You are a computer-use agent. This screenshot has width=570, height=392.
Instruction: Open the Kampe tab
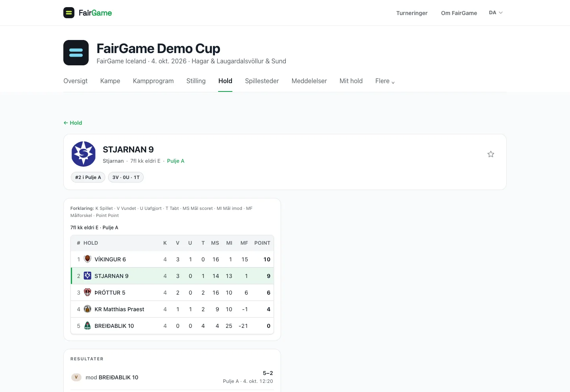pyautogui.click(x=110, y=81)
